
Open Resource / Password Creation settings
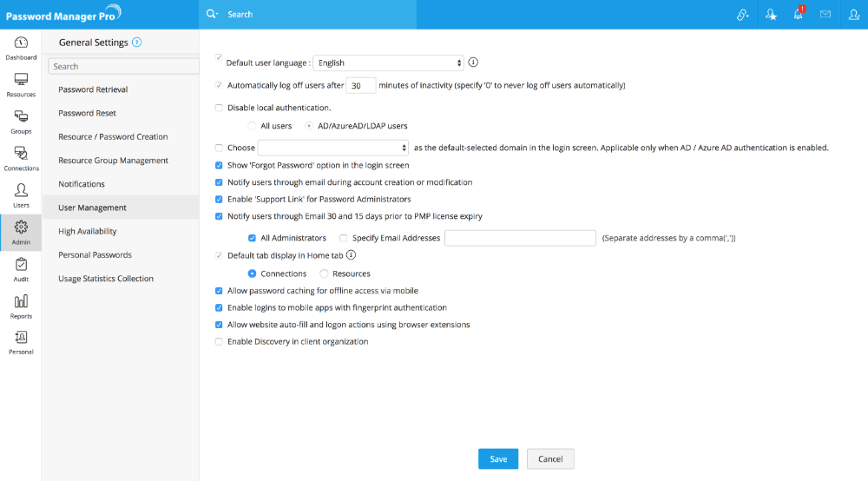[x=113, y=136]
